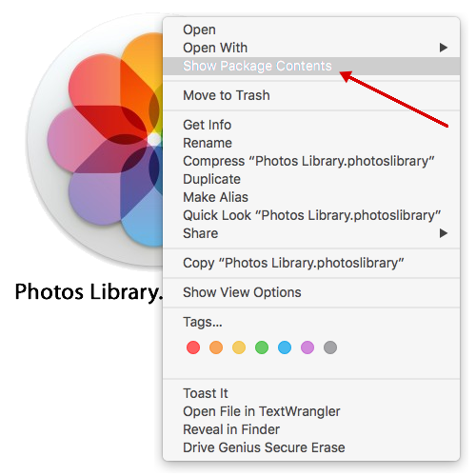Viewport: 476px width, 476px height.
Task: Expand the Share submenu arrow
Action: [444, 233]
